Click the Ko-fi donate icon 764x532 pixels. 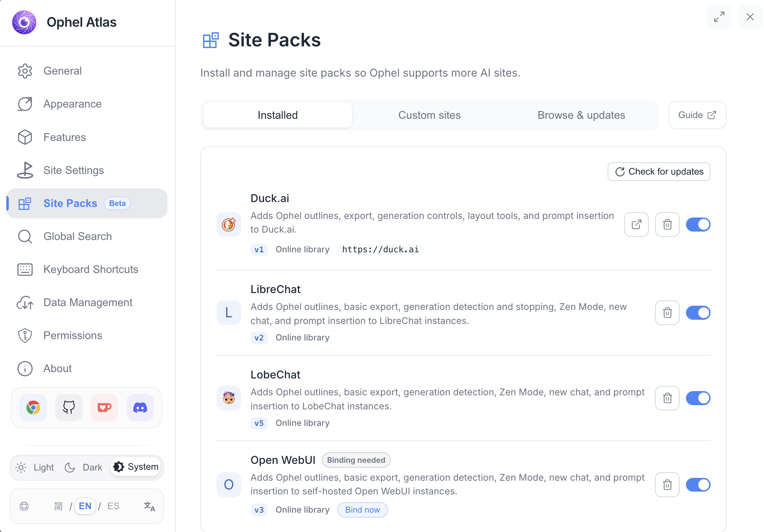[x=104, y=408]
